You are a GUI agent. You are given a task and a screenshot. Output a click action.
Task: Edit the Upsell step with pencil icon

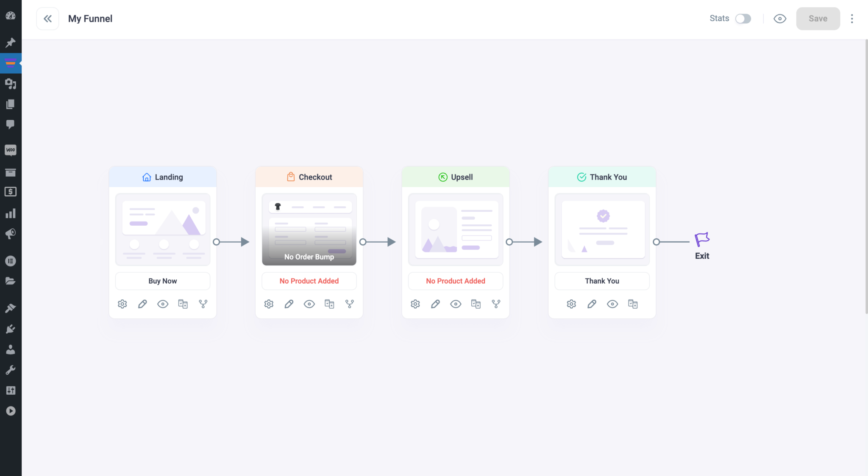435,304
